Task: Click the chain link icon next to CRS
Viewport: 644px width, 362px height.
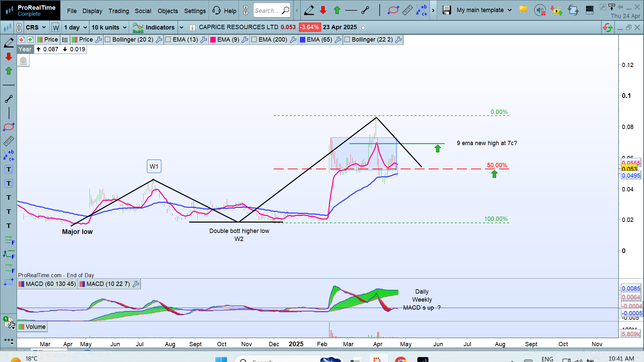Action: click(19, 27)
